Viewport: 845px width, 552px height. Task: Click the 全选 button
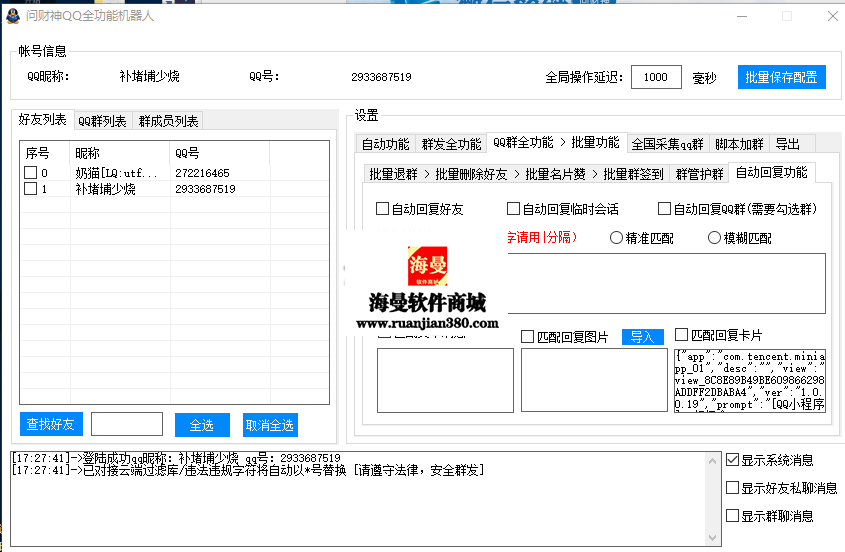pos(202,425)
